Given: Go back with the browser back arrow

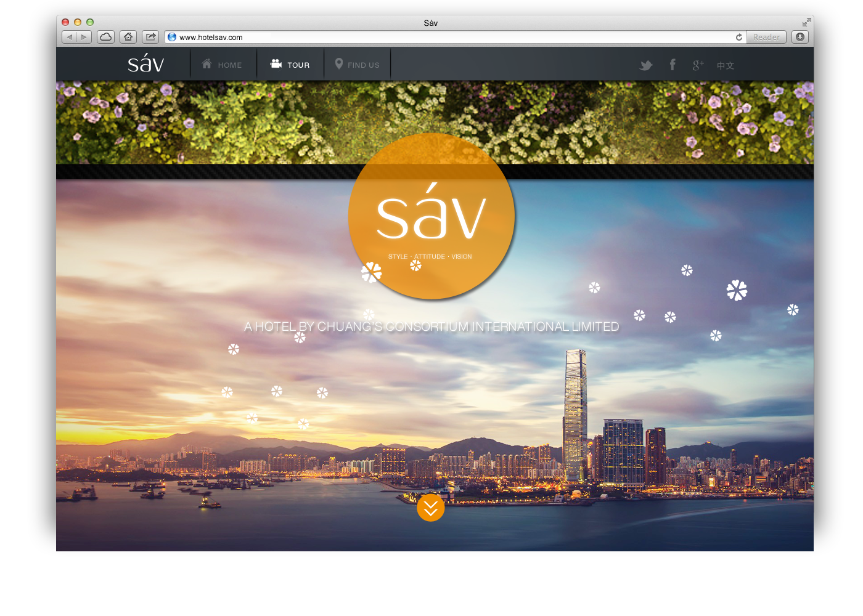Looking at the screenshot, I should [70, 37].
